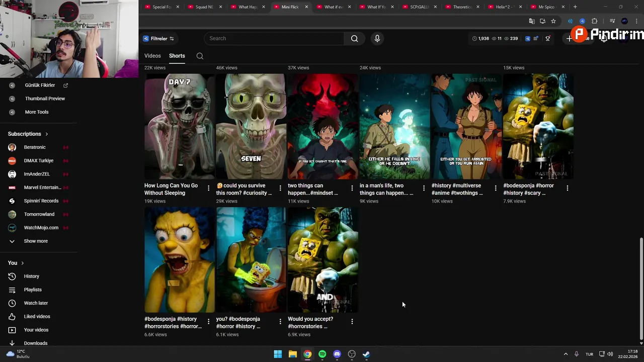Switch to 'Squad NE' browser tab
644x362 pixels.
click(205, 7)
